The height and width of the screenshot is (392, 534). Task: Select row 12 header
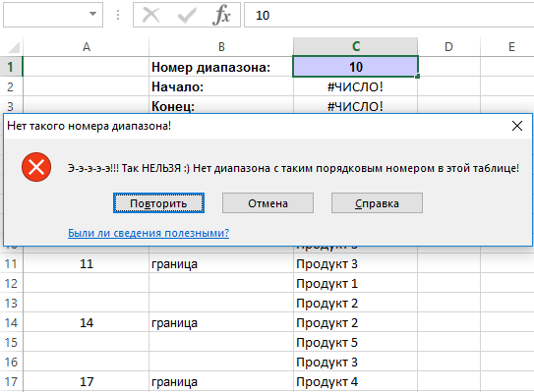pyautogui.click(x=11, y=283)
